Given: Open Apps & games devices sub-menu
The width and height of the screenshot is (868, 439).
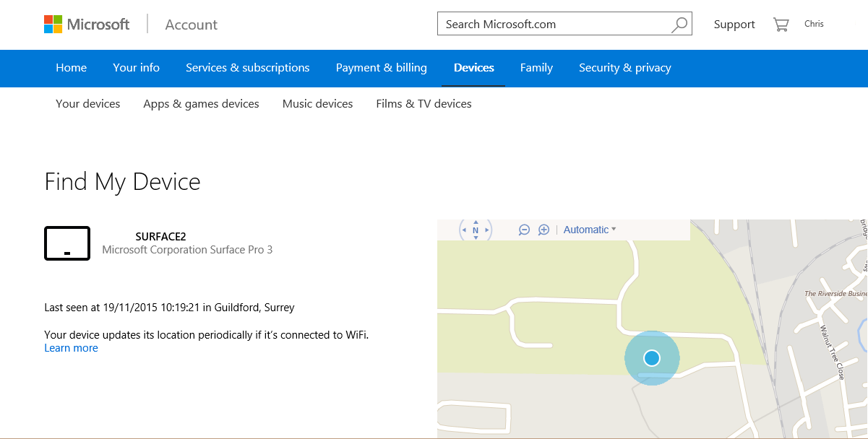Looking at the screenshot, I should tap(202, 104).
